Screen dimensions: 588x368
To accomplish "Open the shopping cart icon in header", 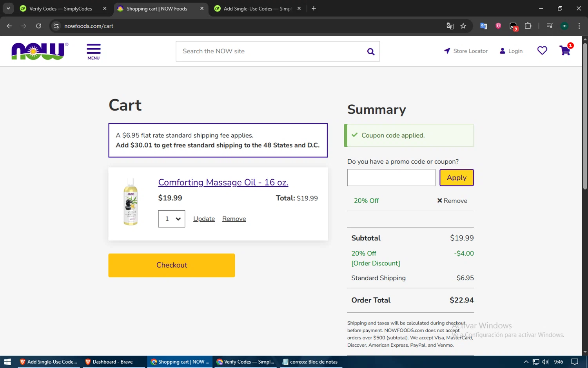I will (565, 51).
